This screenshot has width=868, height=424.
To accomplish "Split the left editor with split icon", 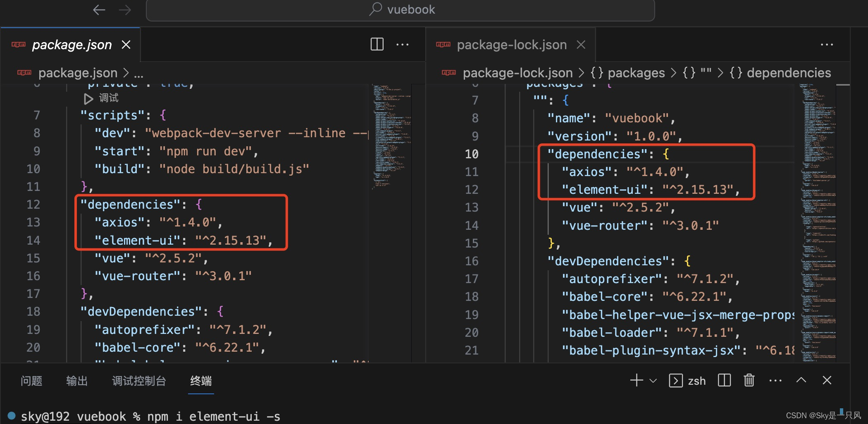I will 377,44.
